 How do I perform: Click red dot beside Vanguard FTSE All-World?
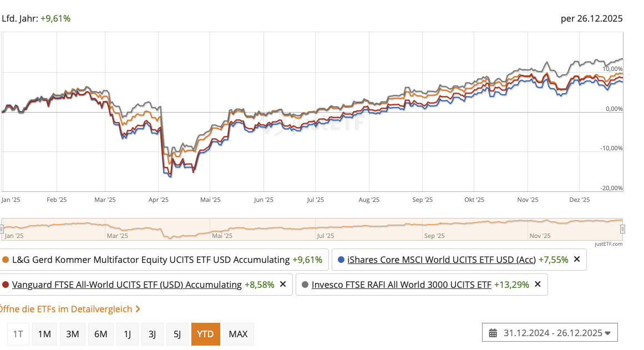point(6,285)
